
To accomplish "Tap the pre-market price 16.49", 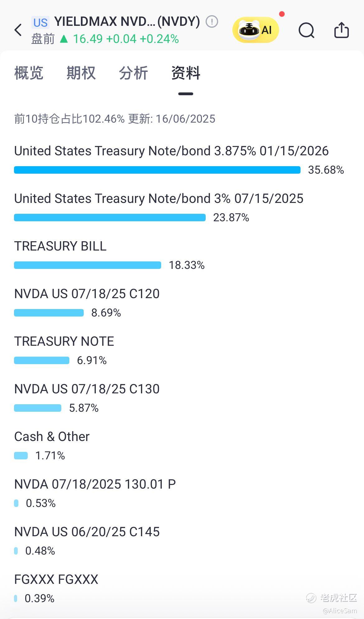I will (x=88, y=39).
